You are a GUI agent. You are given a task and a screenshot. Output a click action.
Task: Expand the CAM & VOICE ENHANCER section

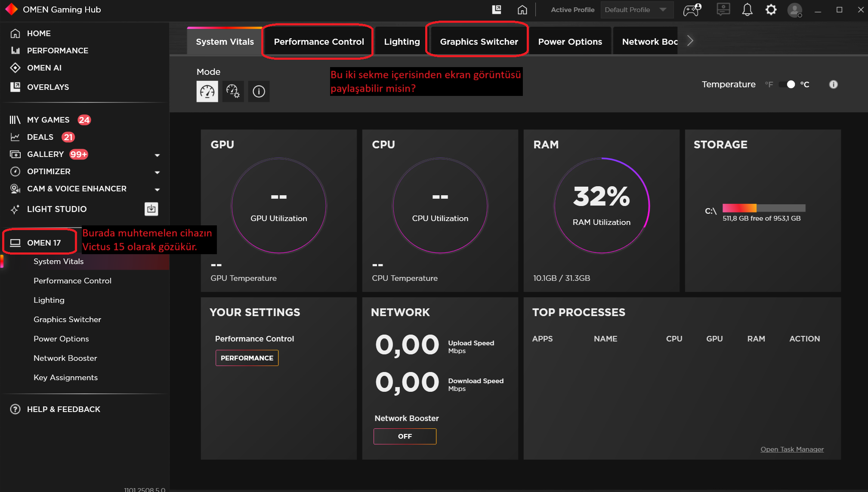(x=157, y=189)
